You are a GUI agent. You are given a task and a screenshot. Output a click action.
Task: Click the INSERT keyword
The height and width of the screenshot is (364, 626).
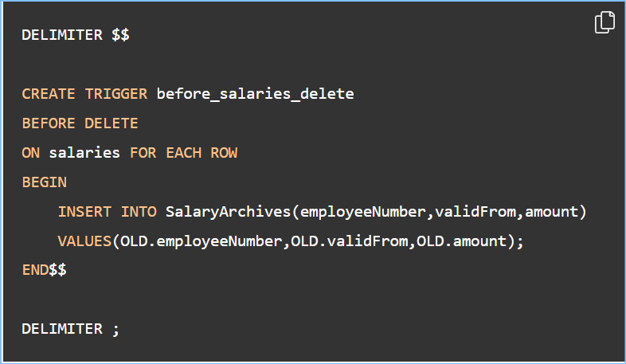(x=84, y=212)
